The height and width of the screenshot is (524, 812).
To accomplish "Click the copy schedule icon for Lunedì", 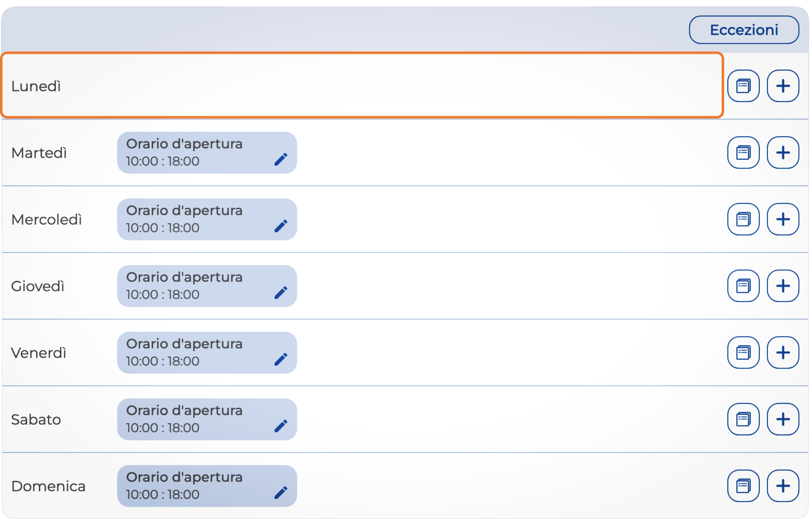I will (743, 86).
